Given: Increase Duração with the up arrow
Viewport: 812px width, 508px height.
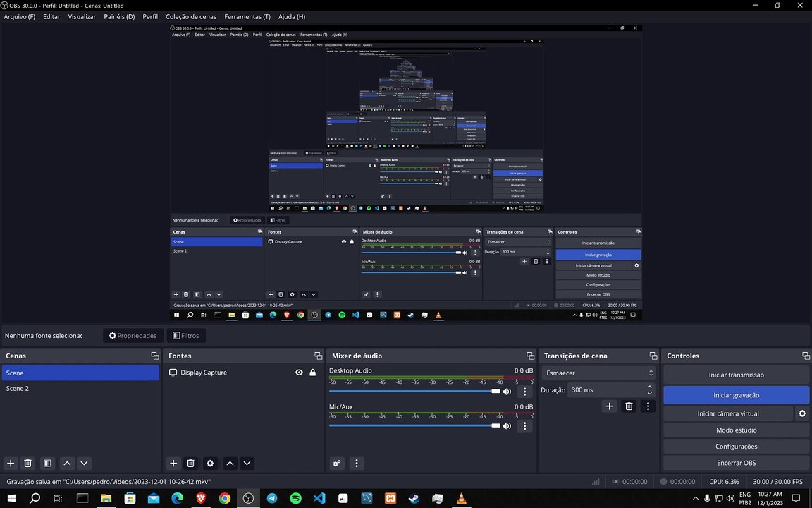Looking at the screenshot, I should (x=649, y=387).
